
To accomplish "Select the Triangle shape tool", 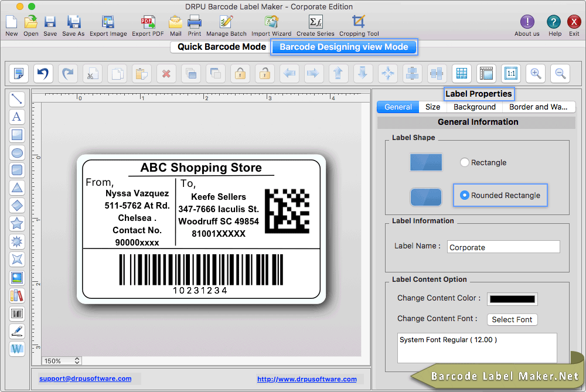I will click(x=17, y=188).
